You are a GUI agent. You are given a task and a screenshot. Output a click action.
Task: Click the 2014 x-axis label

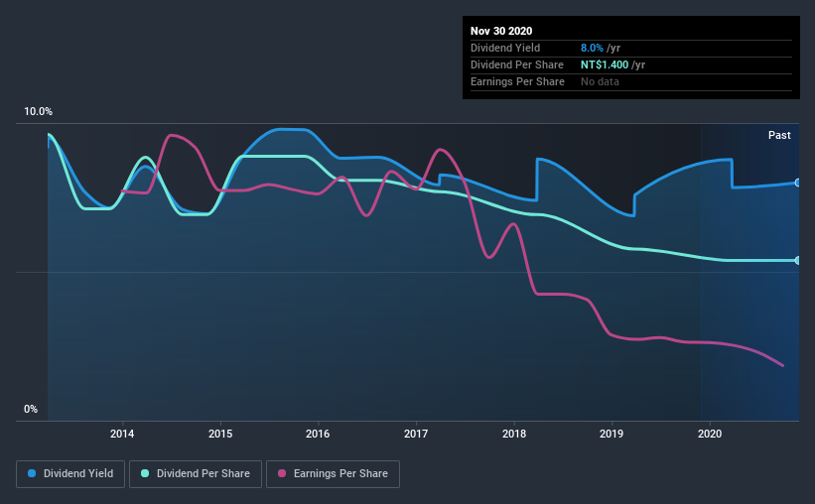tap(122, 434)
